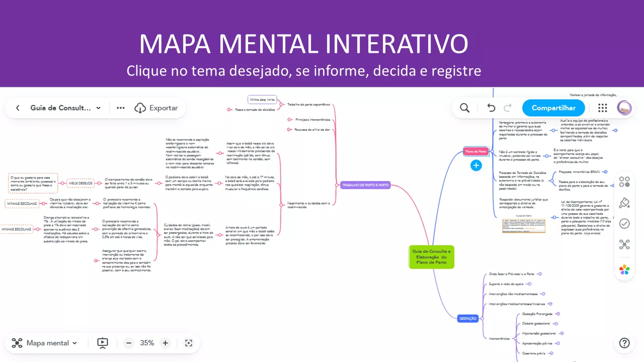Image resolution: width=644 pixels, height=362 pixels.
Task: Click the fit-to-screen icon
Action: click(x=189, y=343)
